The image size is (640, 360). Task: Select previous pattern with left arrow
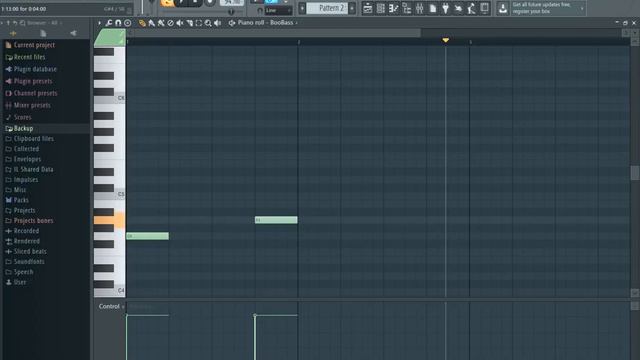coord(302,8)
